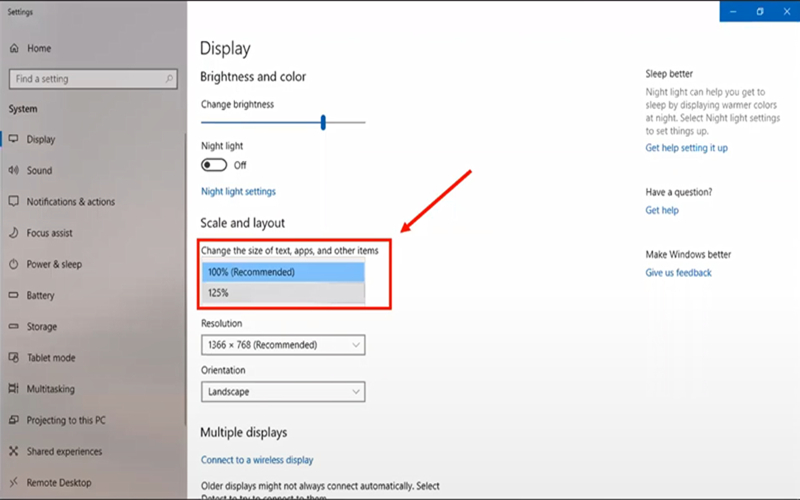Click the Find a setting search box

(x=85, y=79)
